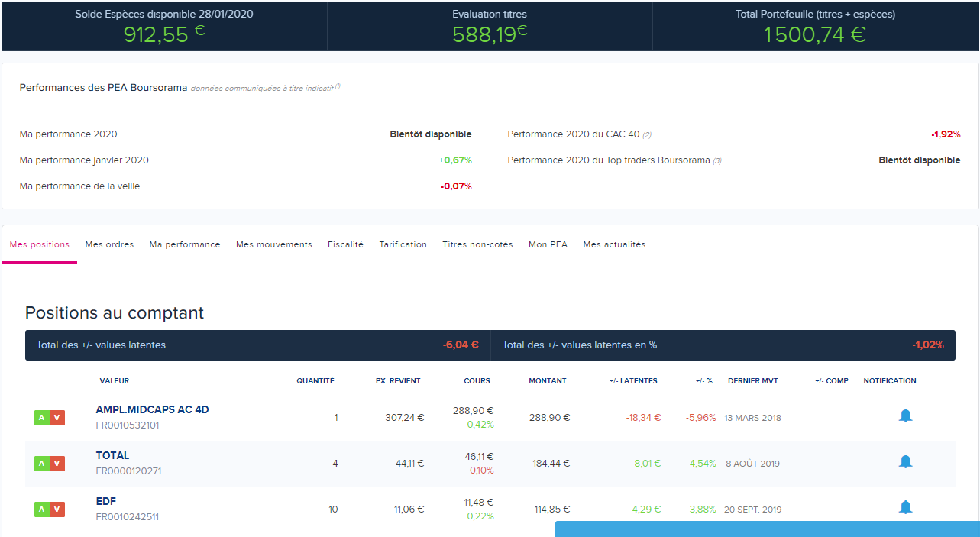The width and height of the screenshot is (980, 537).
Task: Switch to Ma performance tab
Action: [x=185, y=244]
